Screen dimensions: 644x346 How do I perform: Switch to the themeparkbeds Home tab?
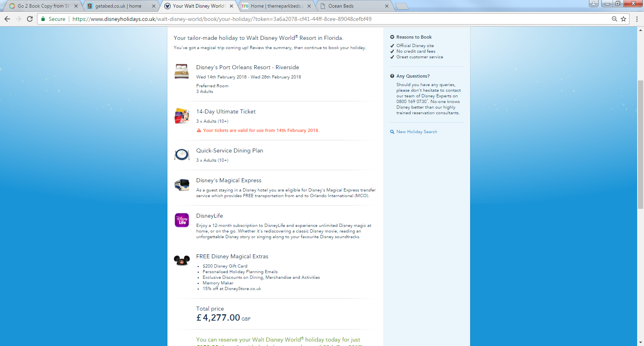coord(276,6)
